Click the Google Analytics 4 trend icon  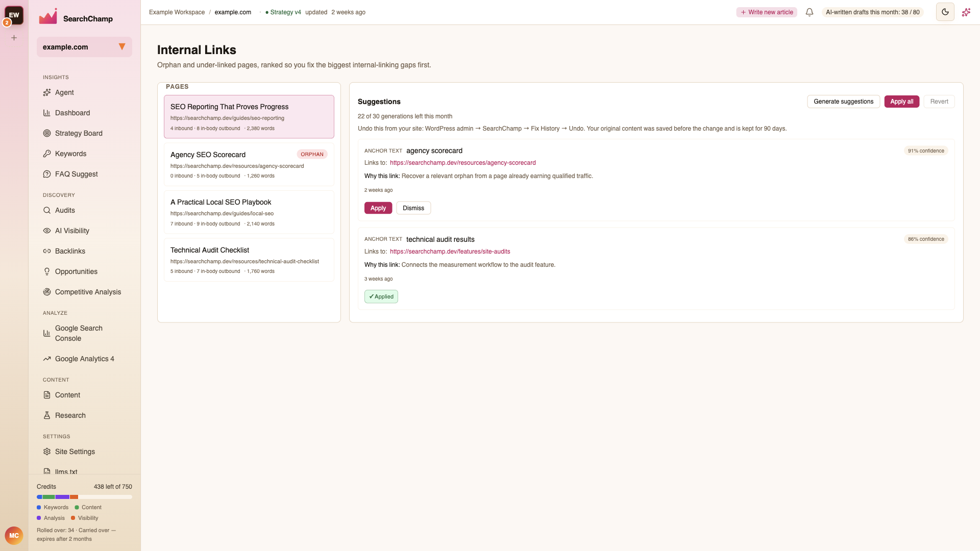(47, 359)
